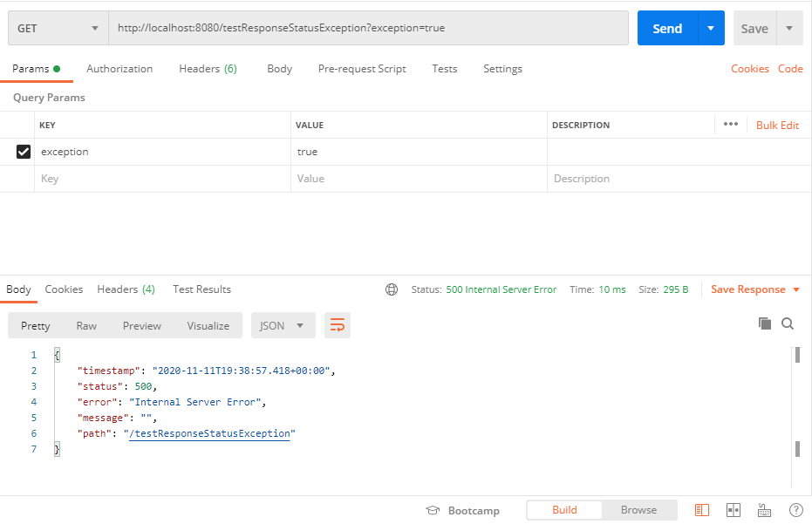The image size is (812, 524).
Task: Select the response Body tab
Action: (18, 289)
